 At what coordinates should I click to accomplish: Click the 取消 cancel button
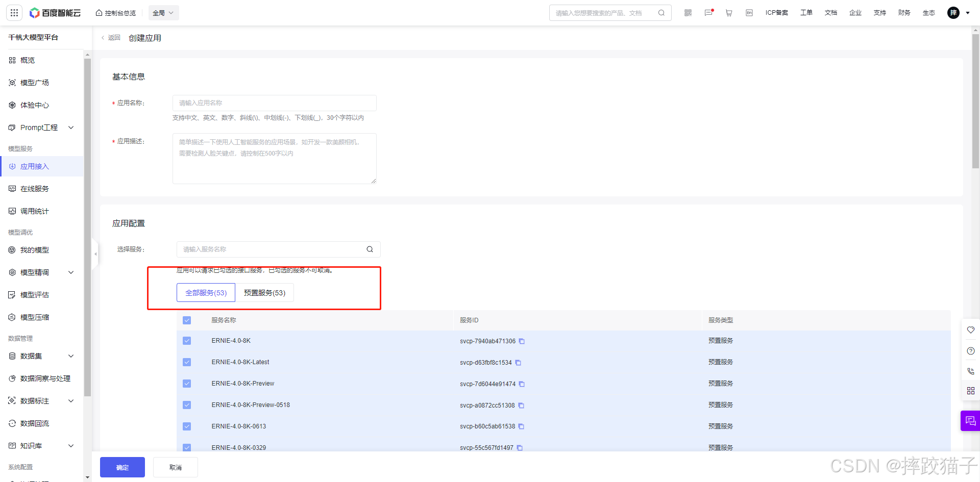176,467
